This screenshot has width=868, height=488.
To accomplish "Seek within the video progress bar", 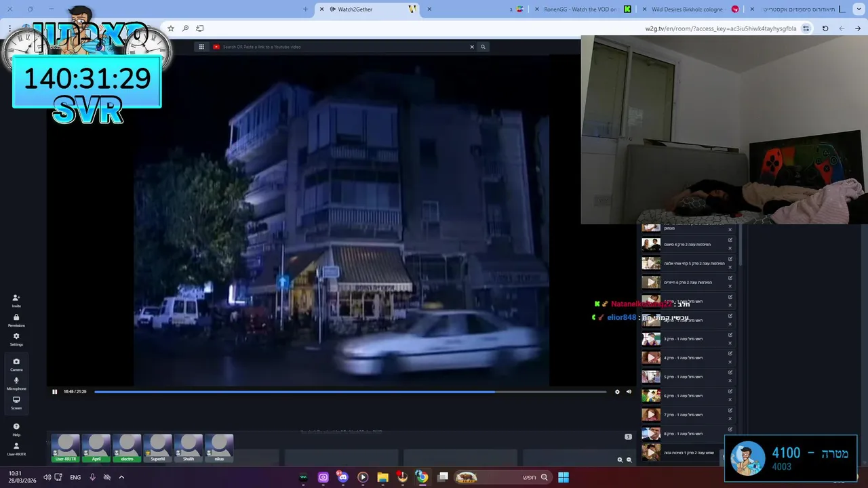I will pos(350,392).
